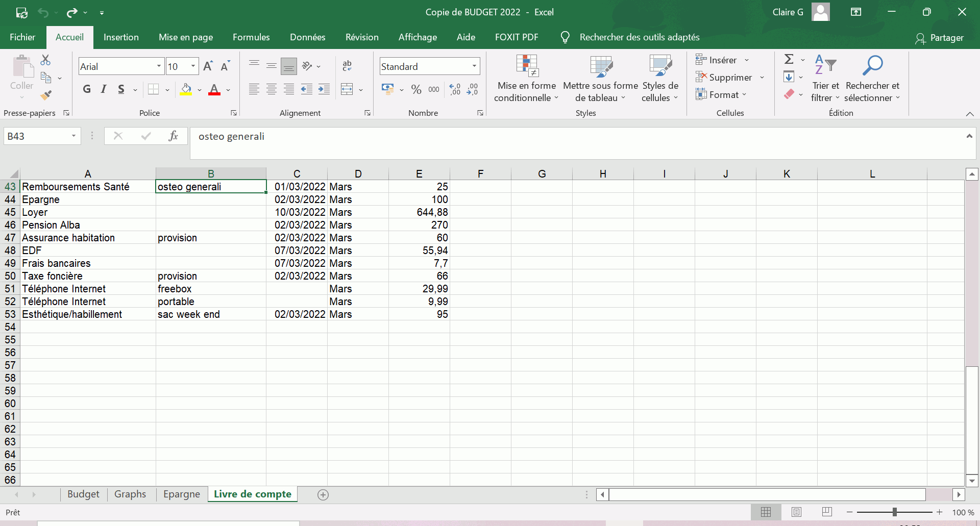The height and width of the screenshot is (526, 980).
Task: Switch to the Budget sheet tab
Action: coord(83,494)
